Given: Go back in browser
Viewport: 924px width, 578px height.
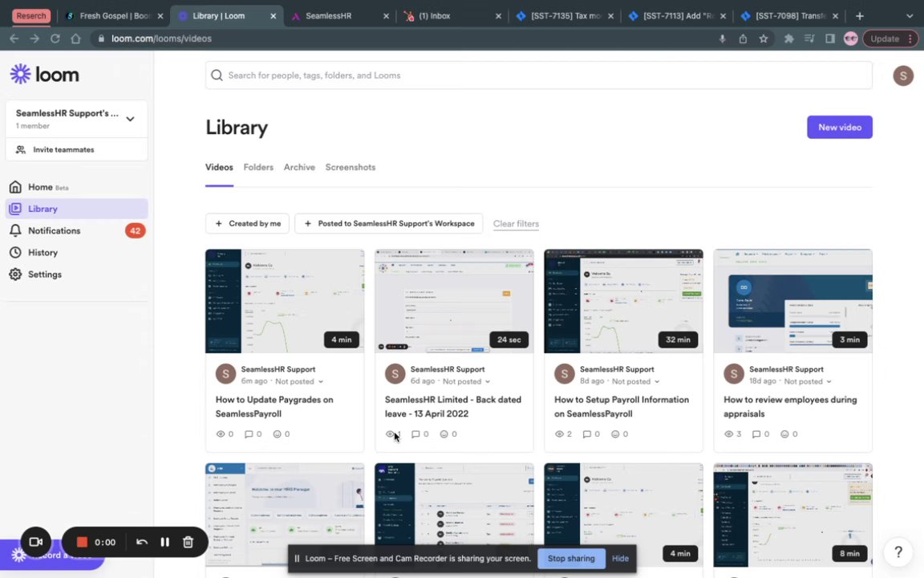Looking at the screenshot, I should 14,39.
